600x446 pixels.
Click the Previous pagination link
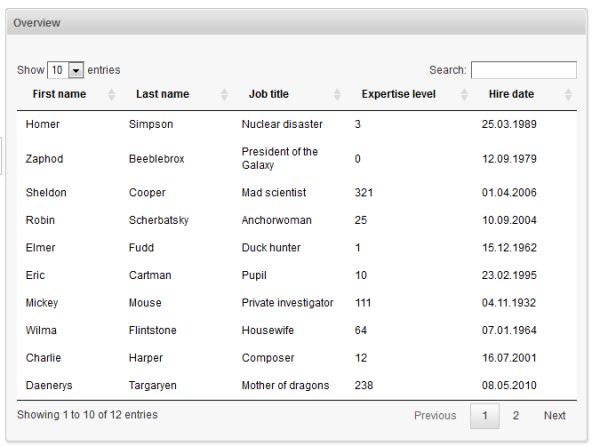coord(435,415)
